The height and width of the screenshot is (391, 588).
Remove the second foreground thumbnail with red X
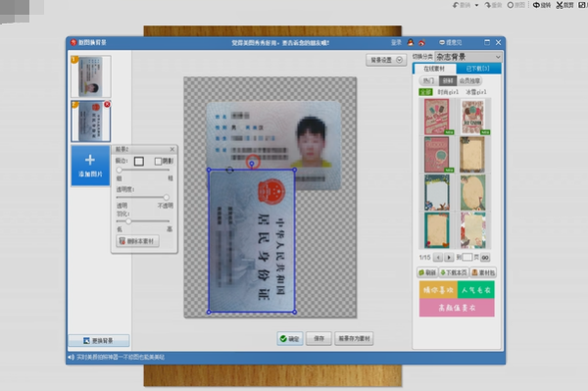pos(107,104)
